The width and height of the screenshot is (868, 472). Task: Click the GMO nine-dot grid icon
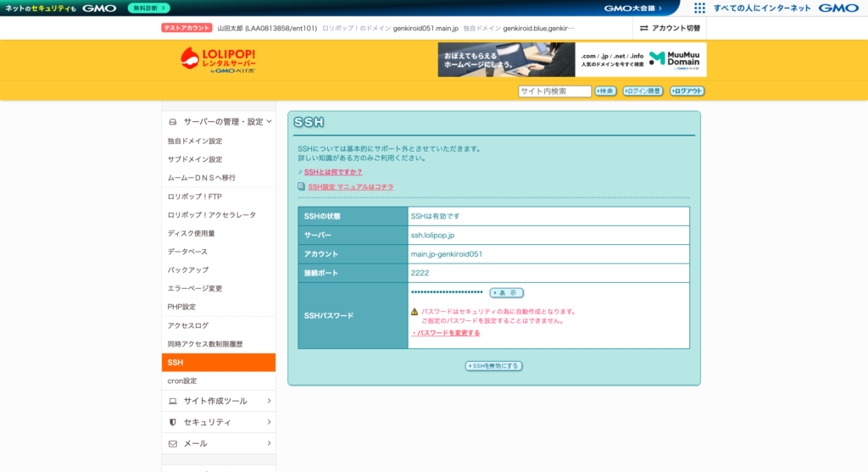699,8
